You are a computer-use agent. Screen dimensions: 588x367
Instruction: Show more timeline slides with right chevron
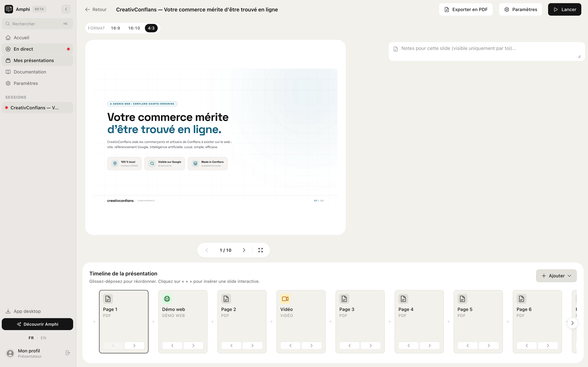pyautogui.click(x=572, y=323)
